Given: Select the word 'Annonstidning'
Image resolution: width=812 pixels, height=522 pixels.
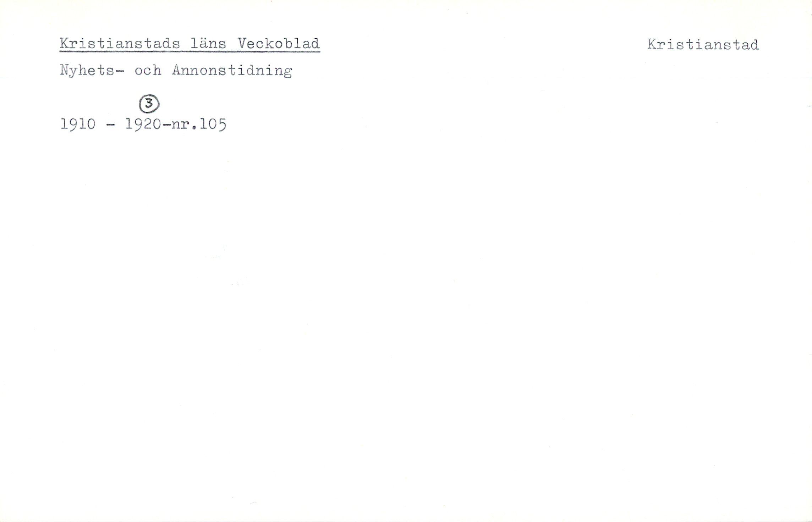Looking at the screenshot, I should point(232,71).
